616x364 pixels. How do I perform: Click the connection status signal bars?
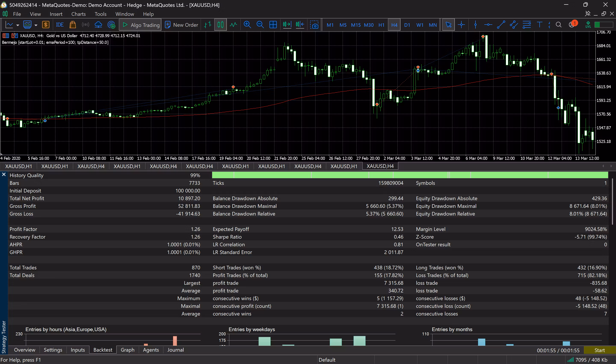(570, 360)
